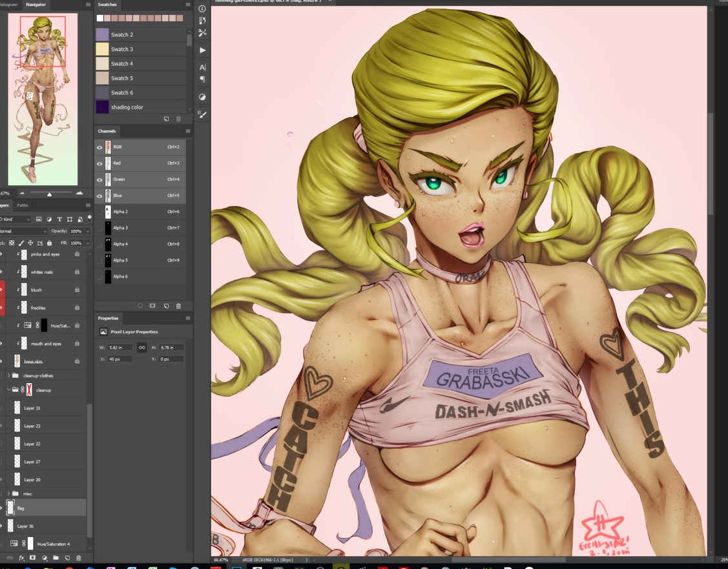Hide the RGB channel eye
This screenshot has width=728, height=569.
coord(99,147)
